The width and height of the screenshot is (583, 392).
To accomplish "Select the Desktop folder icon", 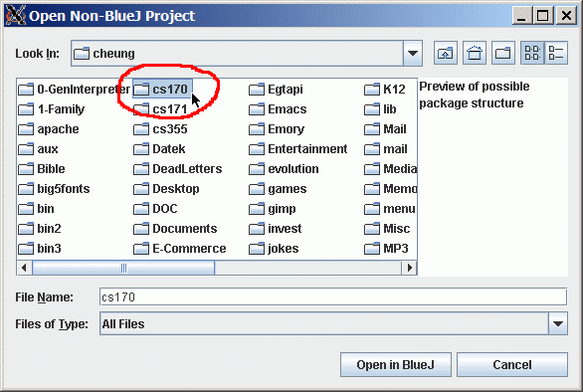I will click(x=141, y=189).
